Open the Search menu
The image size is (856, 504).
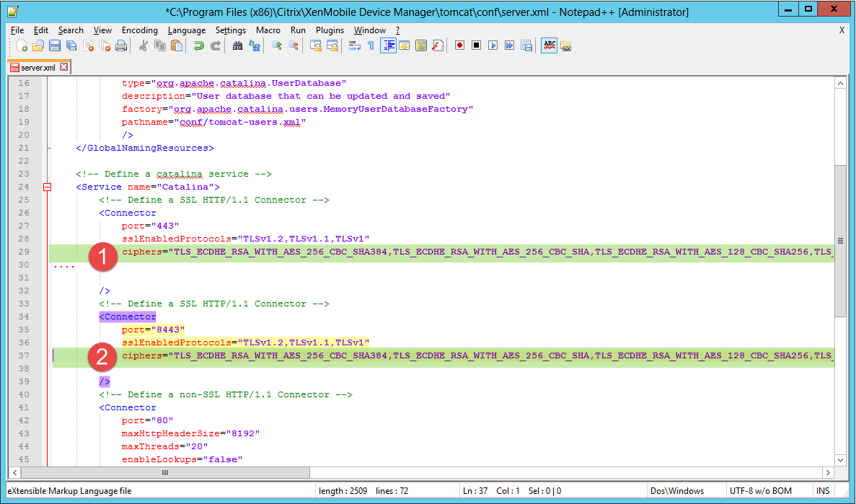click(x=71, y=30)
